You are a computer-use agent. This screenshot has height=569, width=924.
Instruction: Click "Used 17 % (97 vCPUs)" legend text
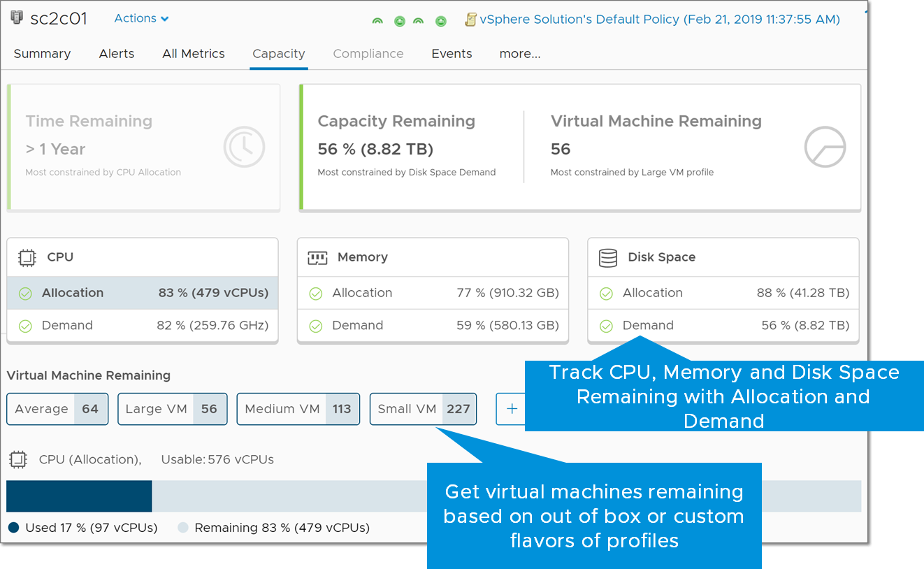(x=92, y=528)
